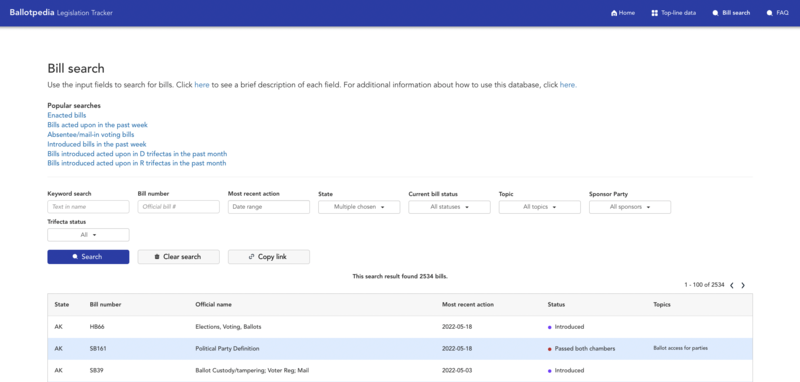Expand the State dropdown
The height and width of the screenshot is (382, 800).
(359, 207)
